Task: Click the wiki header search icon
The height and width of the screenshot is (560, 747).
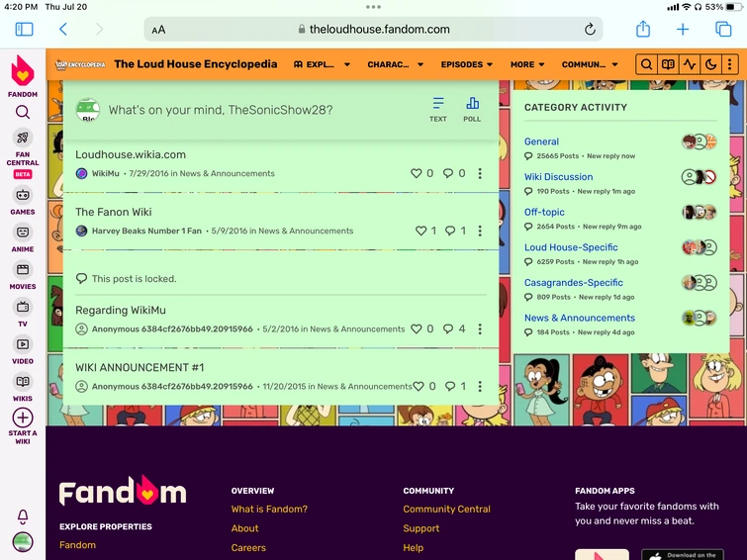Action: point(646,64)
